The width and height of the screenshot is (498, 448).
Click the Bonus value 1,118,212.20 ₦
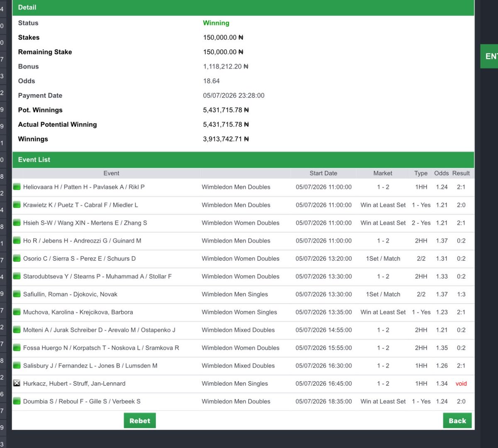[226, 66]
